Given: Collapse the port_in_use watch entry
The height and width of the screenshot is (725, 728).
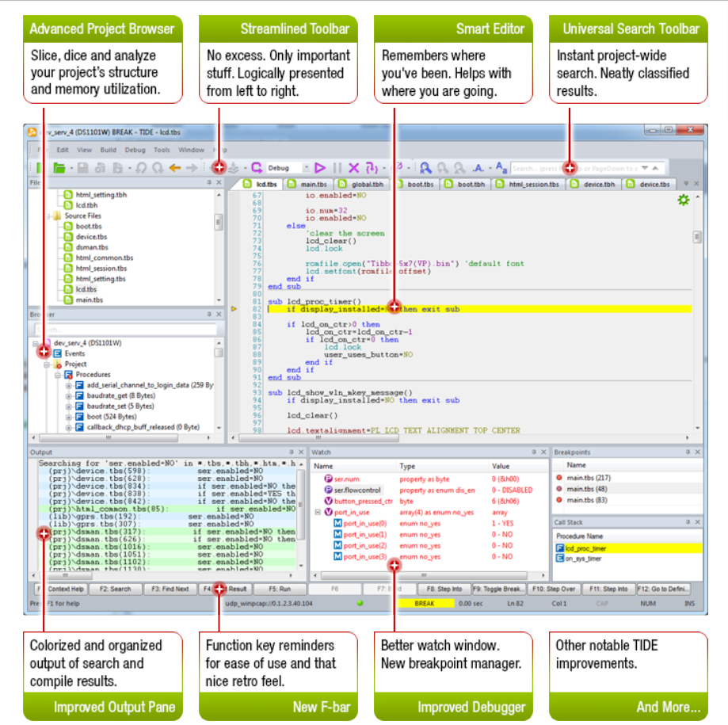Looking at the screenshot, I should tap(317, 513).
